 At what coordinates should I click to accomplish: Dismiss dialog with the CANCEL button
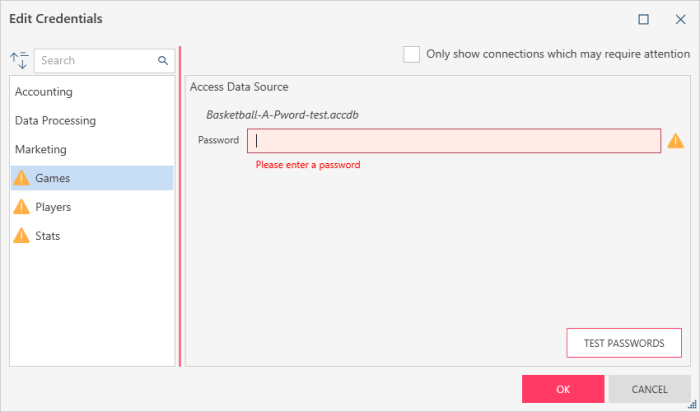[x=649, y=389]
